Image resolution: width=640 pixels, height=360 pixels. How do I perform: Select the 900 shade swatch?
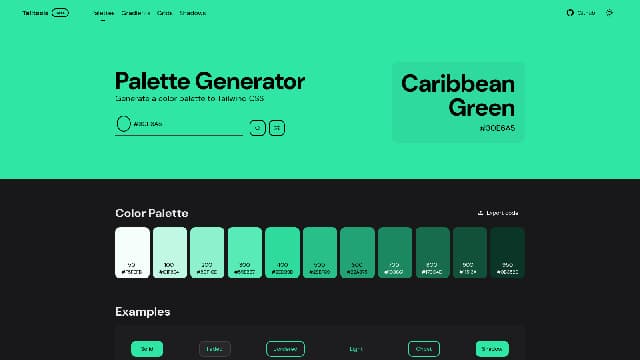click(470, 253)
